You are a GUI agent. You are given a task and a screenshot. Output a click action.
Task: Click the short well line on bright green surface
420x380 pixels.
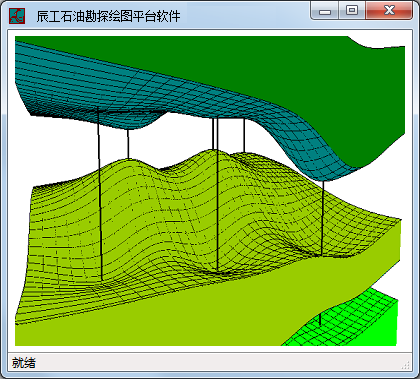coord(320,319)
